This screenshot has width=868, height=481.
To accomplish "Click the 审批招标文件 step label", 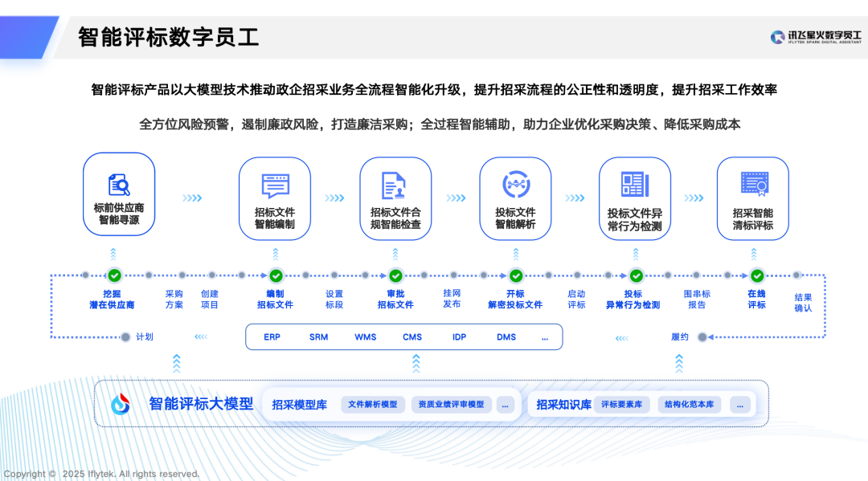I will click(395, 299).
